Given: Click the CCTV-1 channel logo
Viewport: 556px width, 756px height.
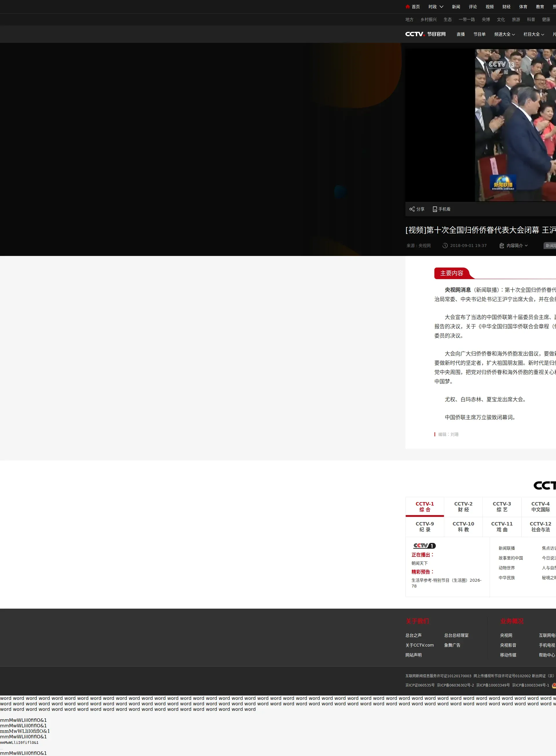Looking at the screenshot, I should tap(424, 546).
